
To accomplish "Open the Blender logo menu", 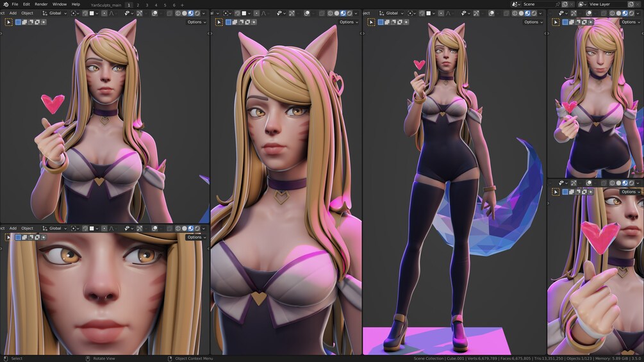I will pos(6,4).
